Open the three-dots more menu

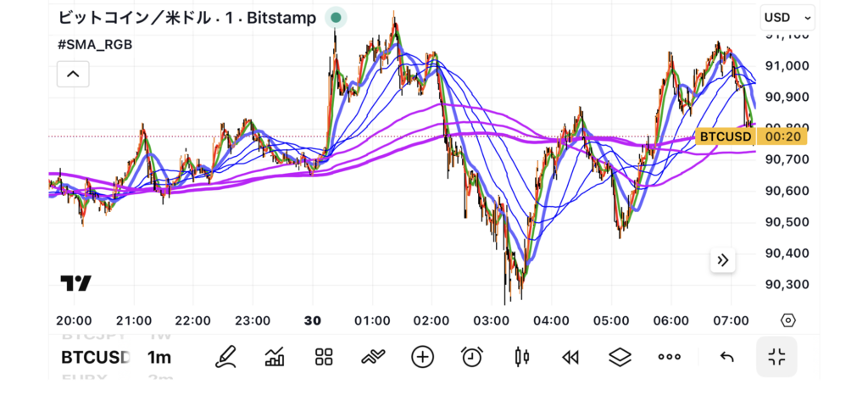coord(670,357)
